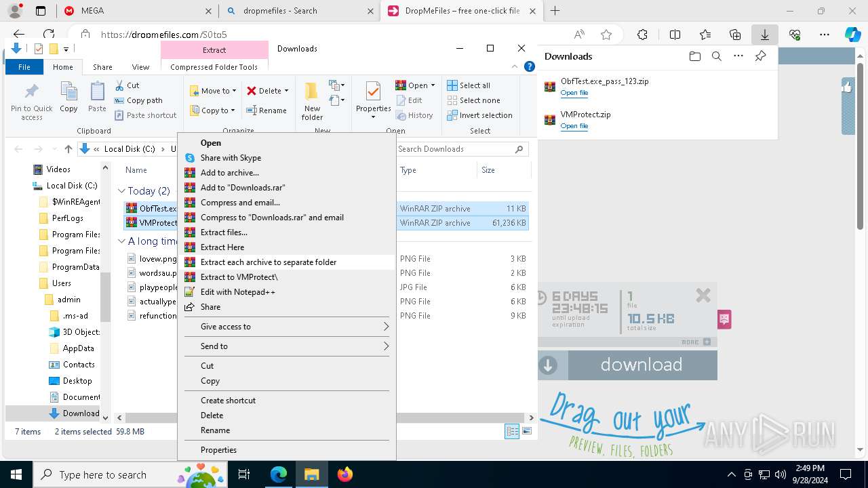Click the more link on DropMeFiles
Viewport: 868px width, 488px height.
696,342
